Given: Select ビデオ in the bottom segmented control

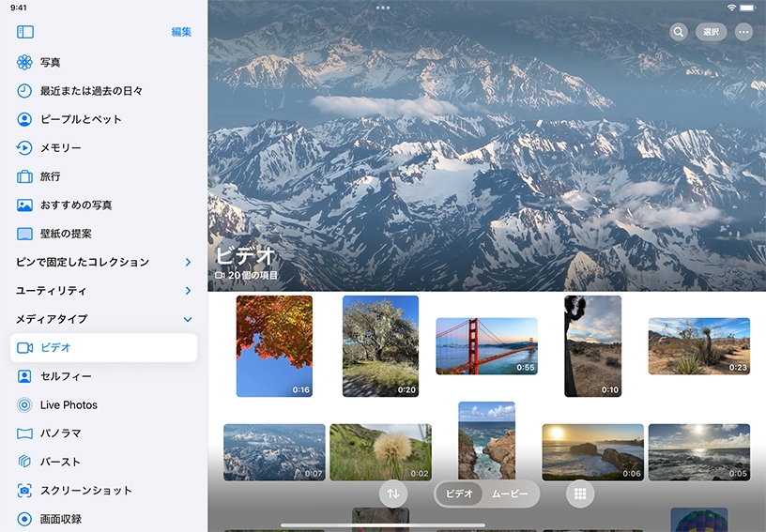Looking at the screenshot, I should click(x=459, y=494).
